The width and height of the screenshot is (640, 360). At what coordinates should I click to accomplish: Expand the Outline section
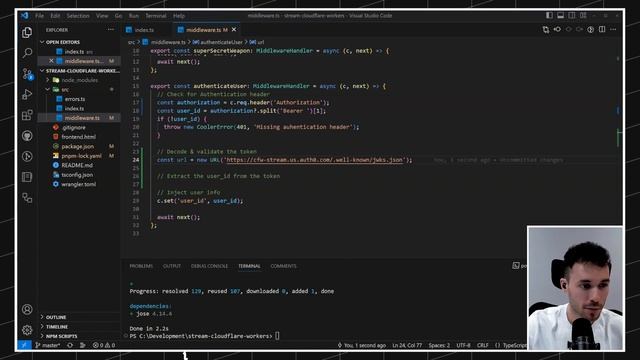coord(79,317)
